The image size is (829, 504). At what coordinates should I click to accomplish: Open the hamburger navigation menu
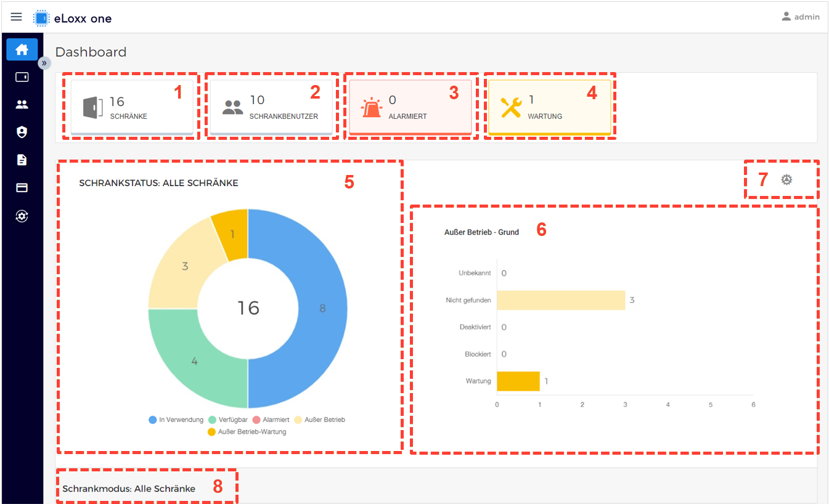pyautogui.click(x=17, y=17)
